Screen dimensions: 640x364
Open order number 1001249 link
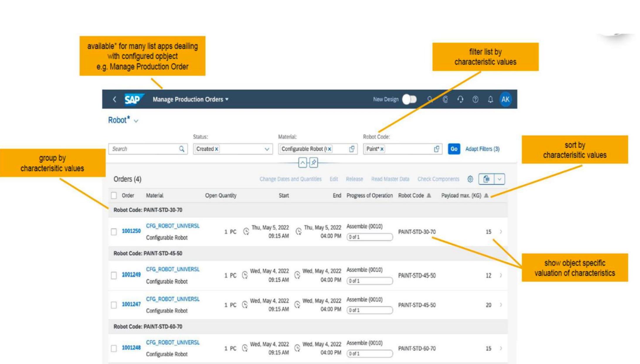pyautogui.click(x=131, y=275)
